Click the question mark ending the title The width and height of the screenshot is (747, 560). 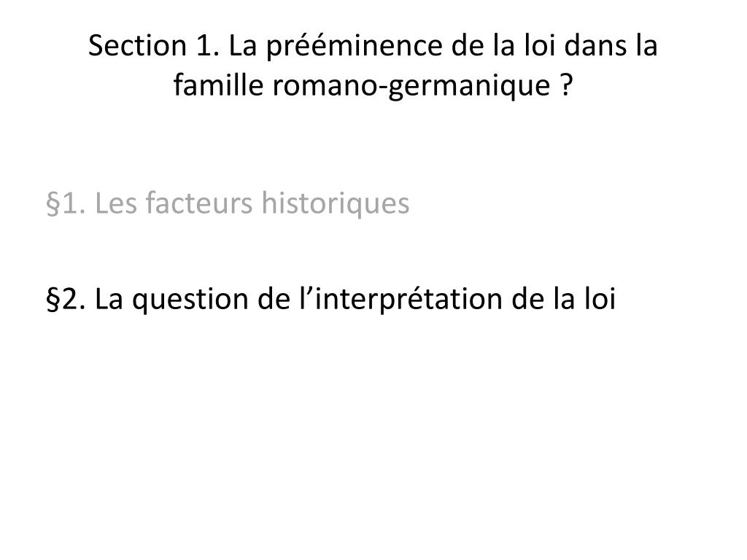[x=565, y=85]
